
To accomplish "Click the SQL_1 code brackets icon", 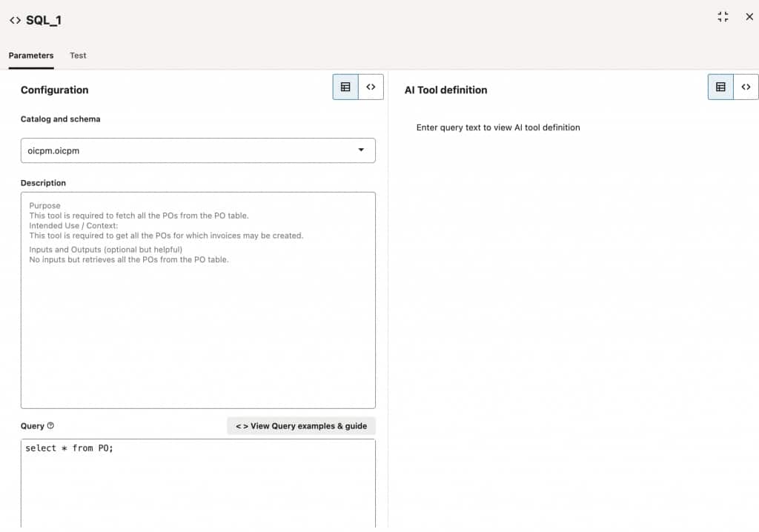I will (15, 20).
